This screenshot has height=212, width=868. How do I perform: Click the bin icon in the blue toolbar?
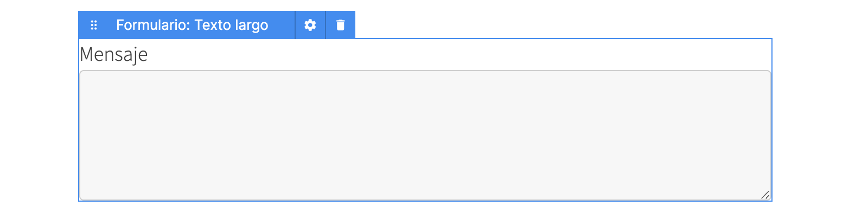point(340,25)
